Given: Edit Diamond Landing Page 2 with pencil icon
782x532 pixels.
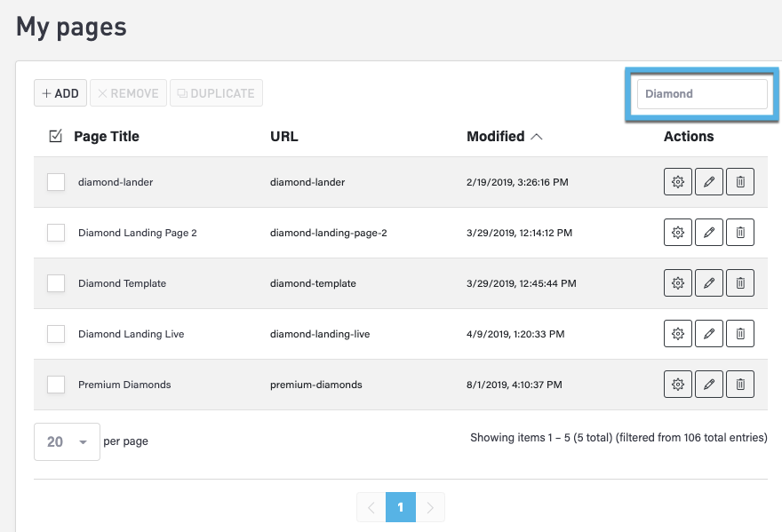Looking at the screenshot, I should [709, 233].
